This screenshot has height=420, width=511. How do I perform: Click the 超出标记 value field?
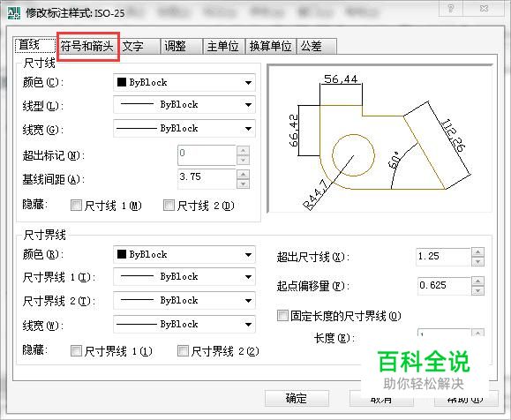coord(207,155)
